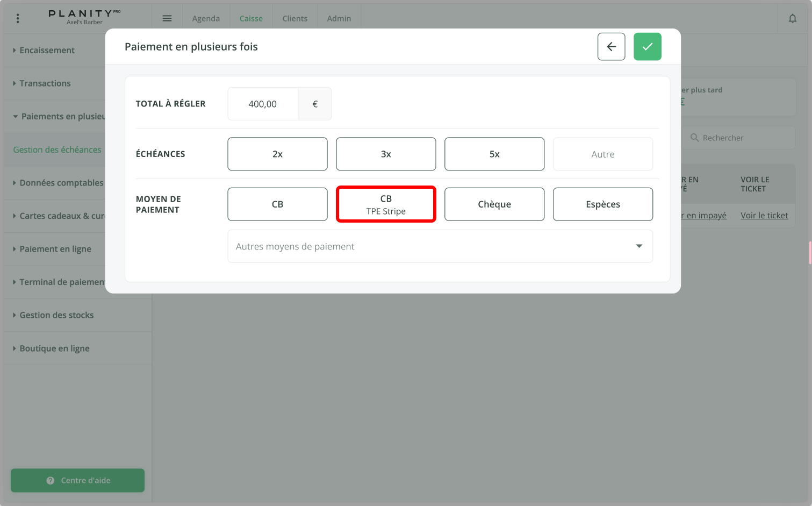Open the Clients tab
The width and height of the screenshot is (812, 506).
pos(294,18)
